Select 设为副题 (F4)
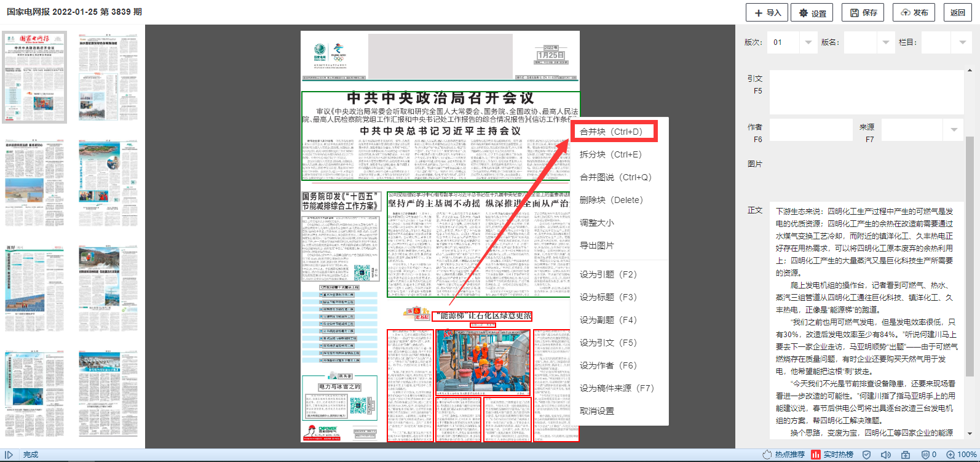The image size is (980, 462). pyautogui.click(x=620, y=320)
